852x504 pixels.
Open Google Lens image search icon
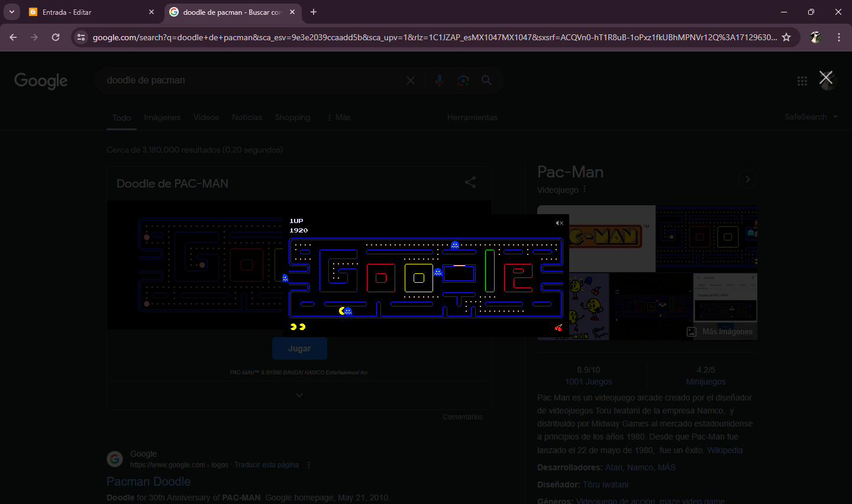click(463, 80)
